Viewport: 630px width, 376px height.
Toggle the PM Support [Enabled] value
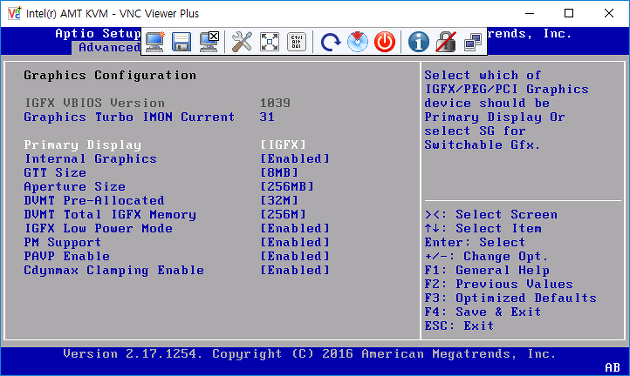[x=295, y=242]
